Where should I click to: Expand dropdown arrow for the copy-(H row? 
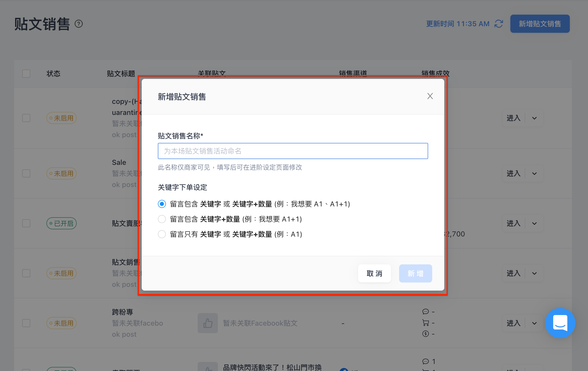coord(534,118)
